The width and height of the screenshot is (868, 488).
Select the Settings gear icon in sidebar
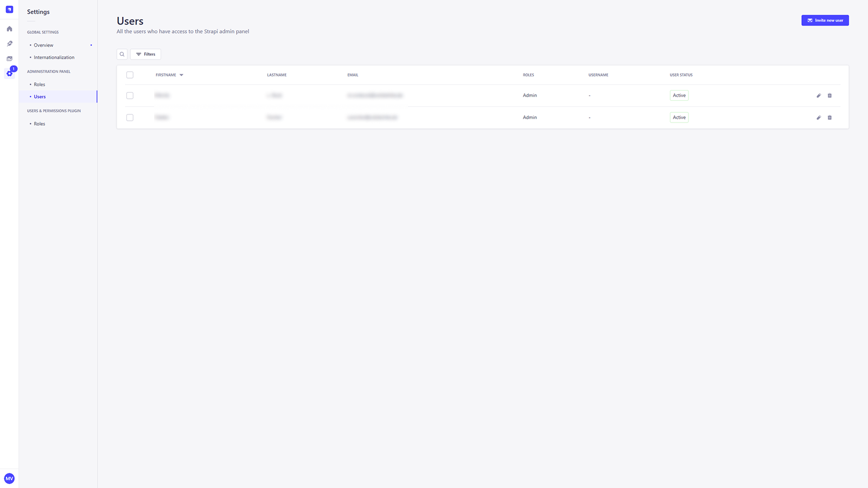point(9,73)
